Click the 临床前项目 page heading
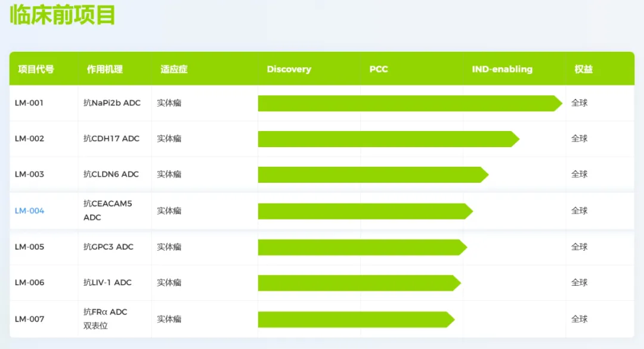Screen dimensions: 644x349 (62, 15)
